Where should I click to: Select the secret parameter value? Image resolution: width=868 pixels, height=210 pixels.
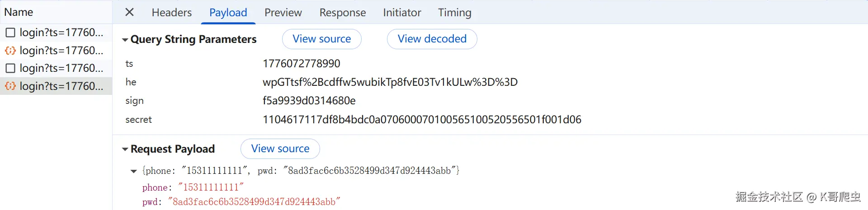pos(422,120)
